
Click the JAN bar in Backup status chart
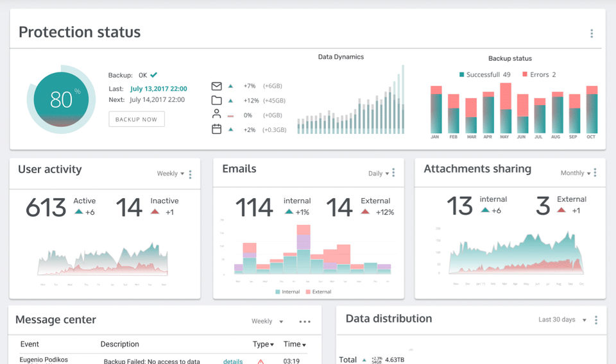[436, 110]
